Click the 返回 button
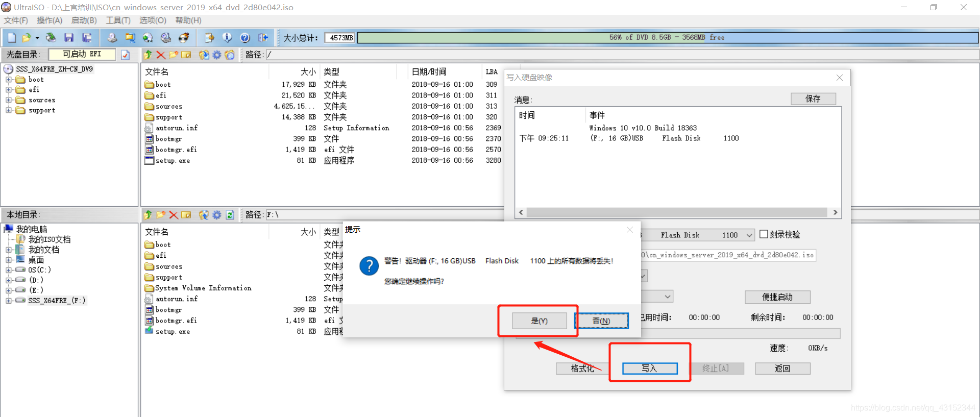Viewport: 980px width, 417px height. (x=782, y=369)
